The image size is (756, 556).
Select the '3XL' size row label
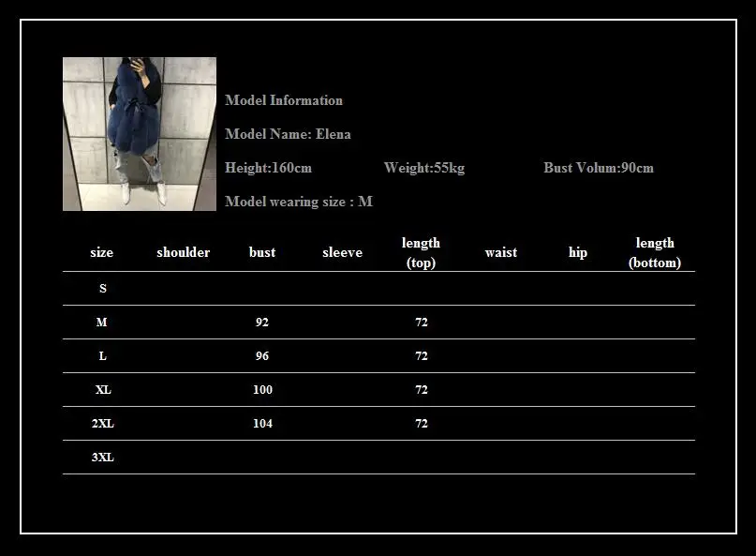103,458
